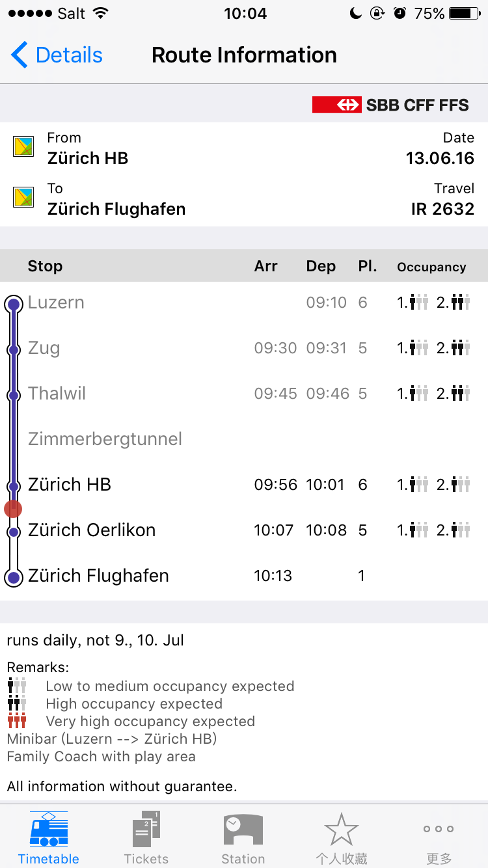Viewport: 488px width, 868px height.
Task: Select Zürich Oerlikon stop
Action: click(92, 530)
